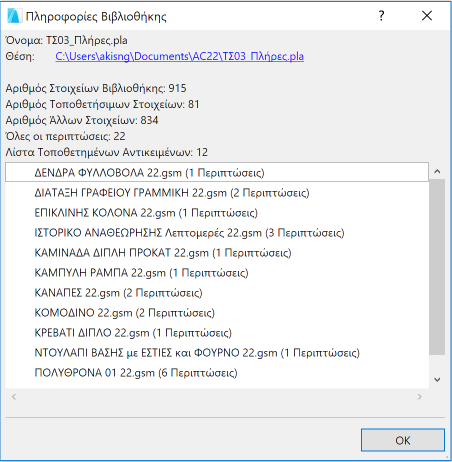Select ΙΣΤΟΡΙΚΟ ΑΝΑΘΕΩΡΗΣΗΣ Λεπτομερές 22.gsm row
This screenshot has width=452, height=462.
pos(217,233)
